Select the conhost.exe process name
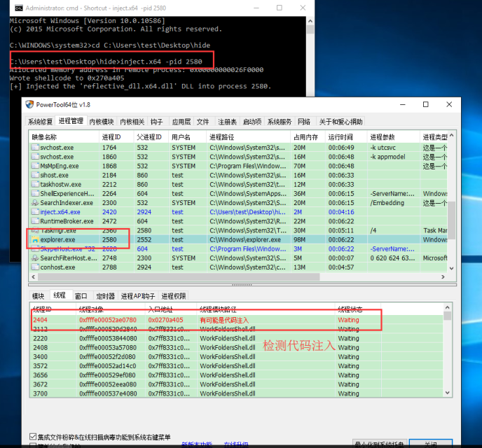This screenshot has height=448, width=482. tap(57, 267)
